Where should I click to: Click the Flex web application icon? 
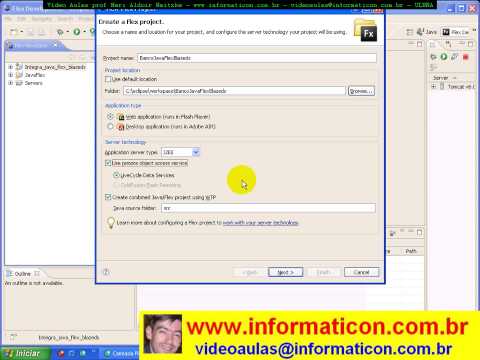(121, 117)
